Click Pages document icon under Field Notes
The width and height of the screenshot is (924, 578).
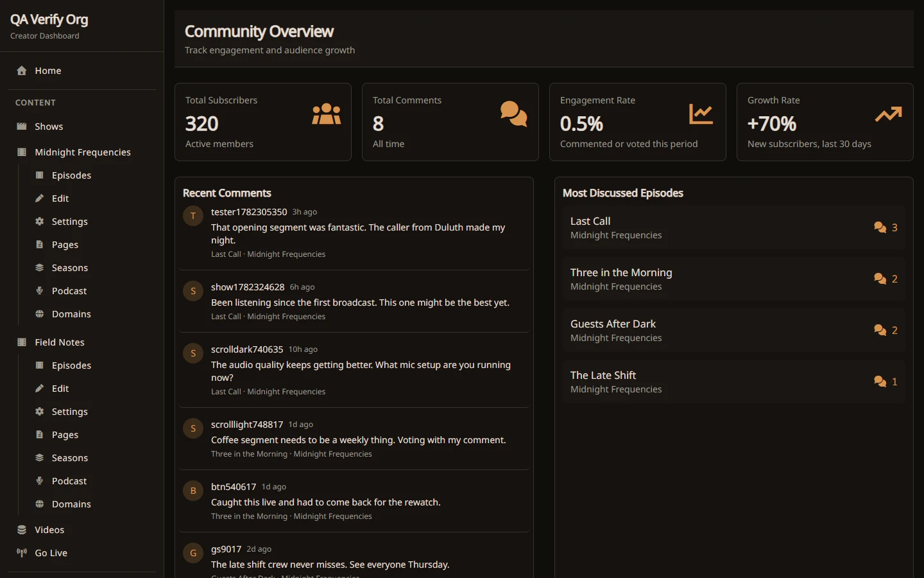click(x=39, y=435)
